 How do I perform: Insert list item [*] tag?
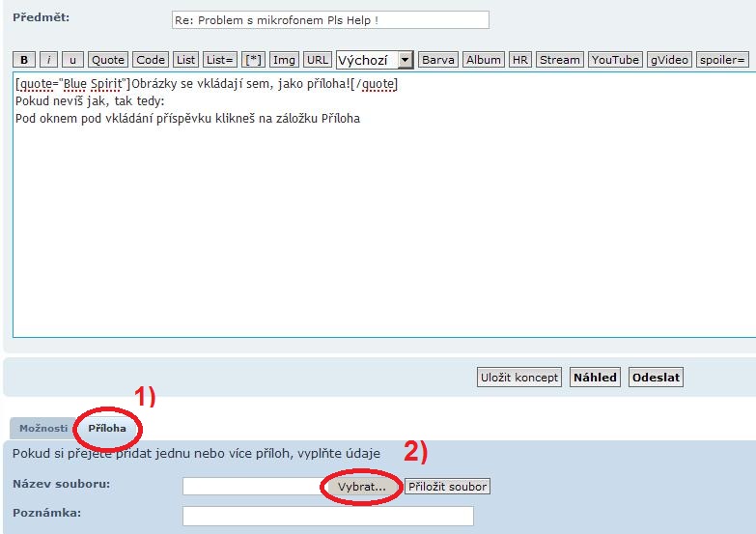253,60
